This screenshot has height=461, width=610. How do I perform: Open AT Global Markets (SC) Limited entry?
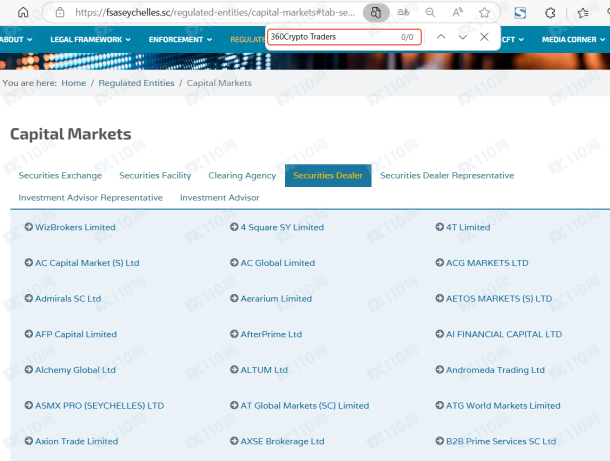point(305,406)
